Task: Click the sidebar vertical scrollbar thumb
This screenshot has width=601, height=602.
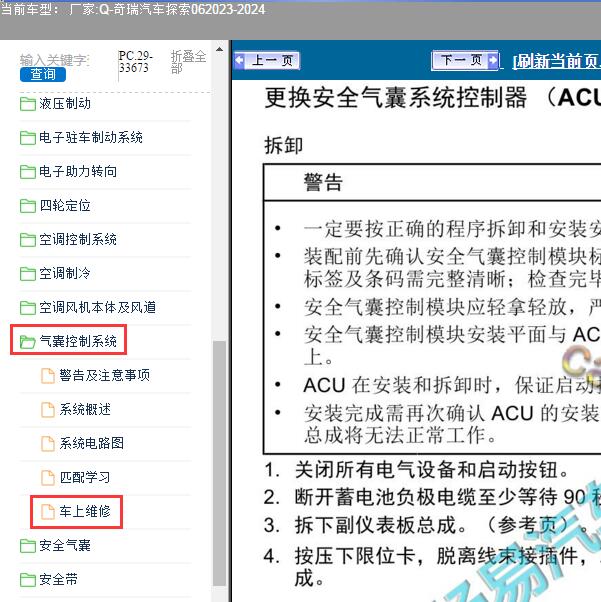Action: [x=219, y=463]
